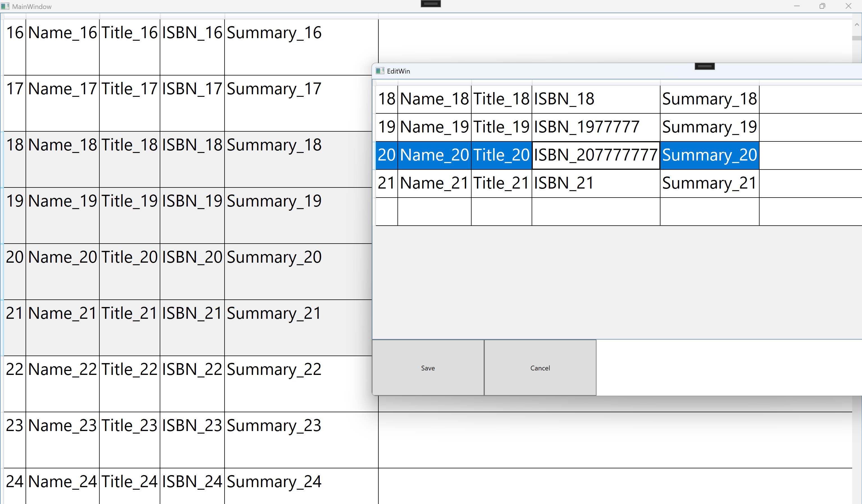Click the EditWin window icon

coord(380,71)
